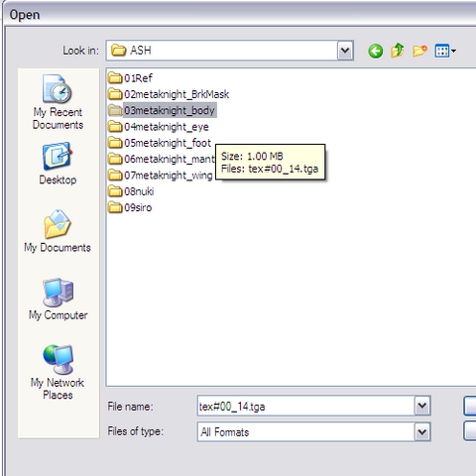Image resolution: width=476 pixels, height=476 pixels.
Task: Click the 04metaknight_eye folder name
Action: [167, 127]
